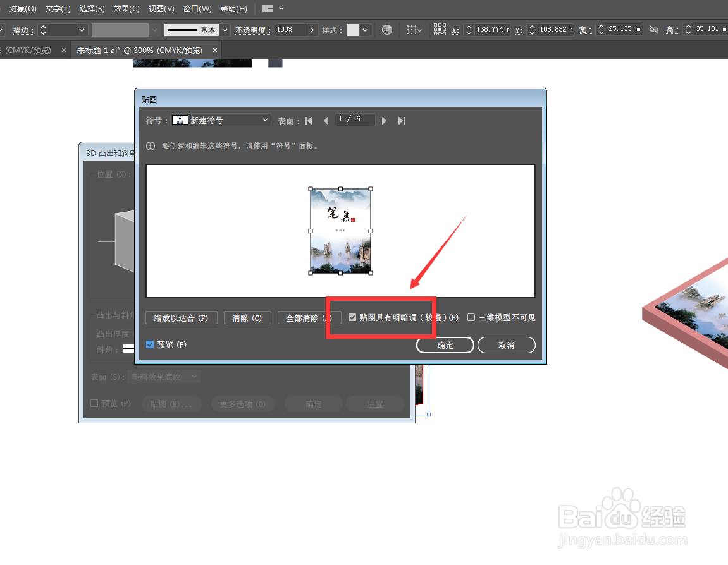Screen dimensions: 728x565
Task: Click the 不透明度 opacity label
Action: point(252,30)
